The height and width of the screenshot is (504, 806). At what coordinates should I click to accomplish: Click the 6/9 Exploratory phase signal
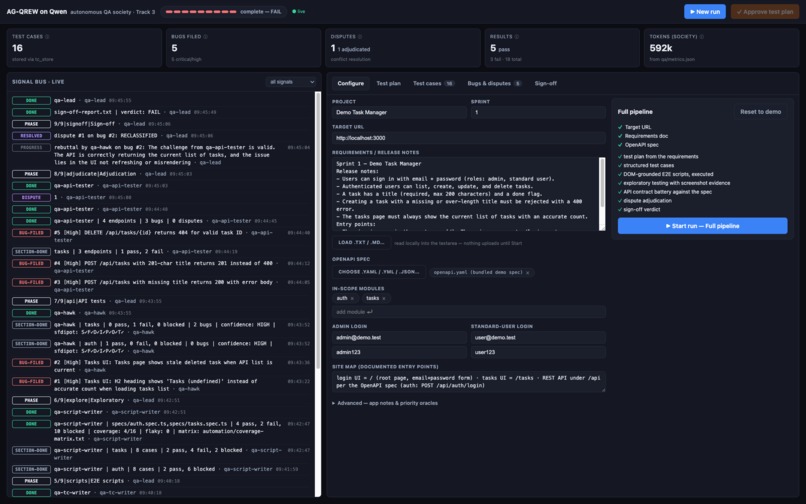point(161,400)
